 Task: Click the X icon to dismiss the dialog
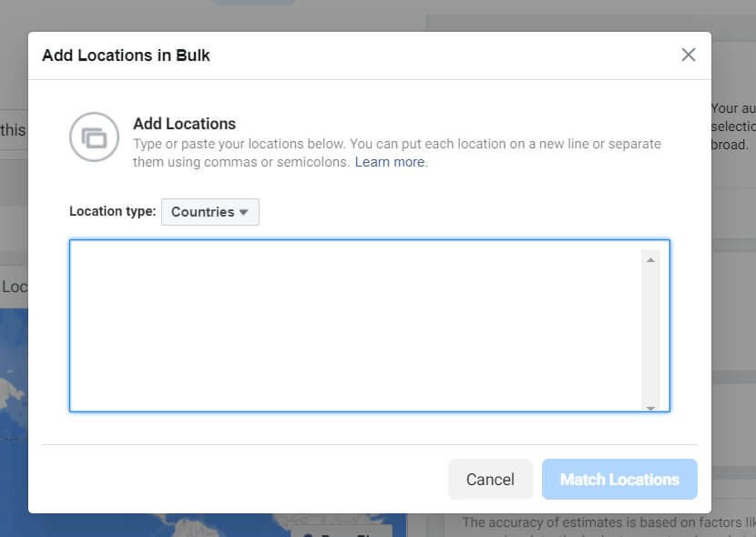click(x=688, y=54)
